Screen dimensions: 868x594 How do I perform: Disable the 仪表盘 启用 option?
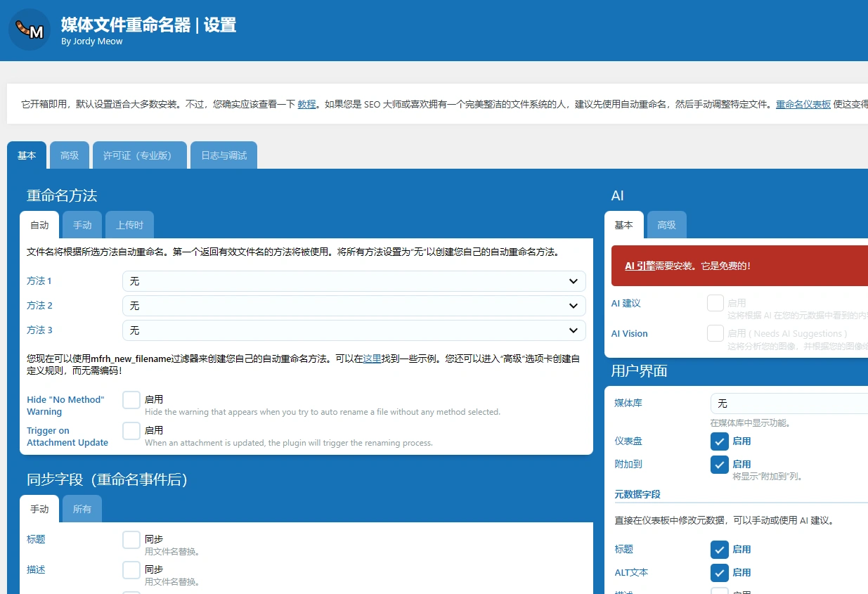(x=719, y=441)
